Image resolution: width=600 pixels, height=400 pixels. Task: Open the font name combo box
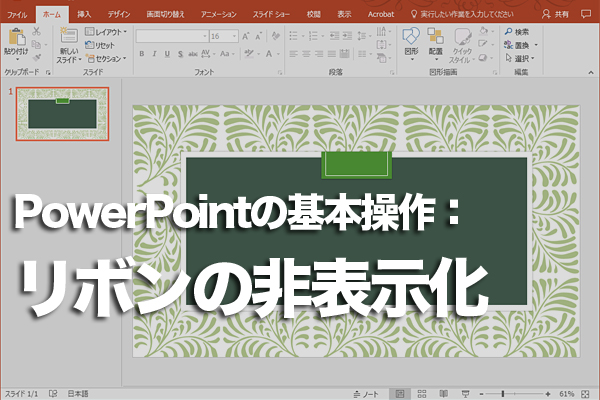pos(172,36)
